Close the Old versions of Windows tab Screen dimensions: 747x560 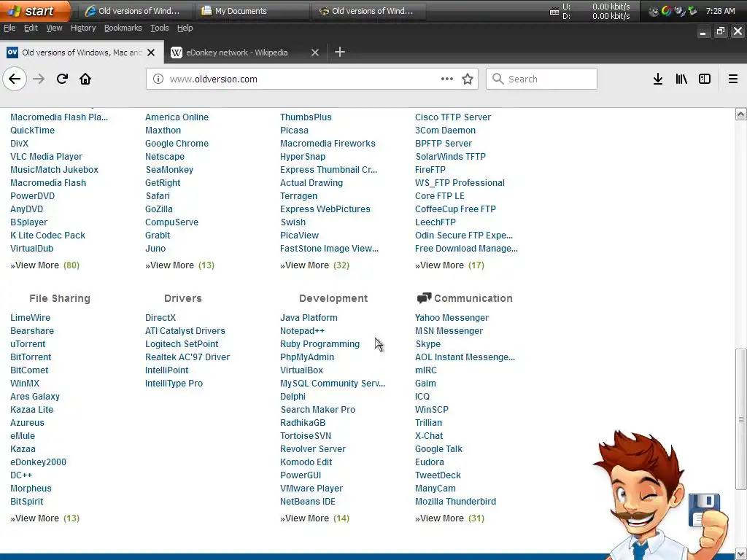(x=151, y=52)
